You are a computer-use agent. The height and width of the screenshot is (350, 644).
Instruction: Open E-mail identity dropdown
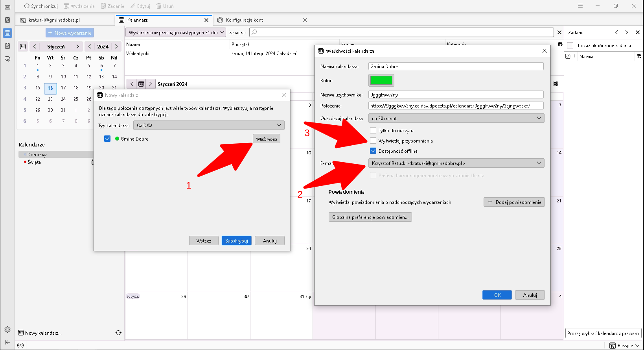(456, 163)
